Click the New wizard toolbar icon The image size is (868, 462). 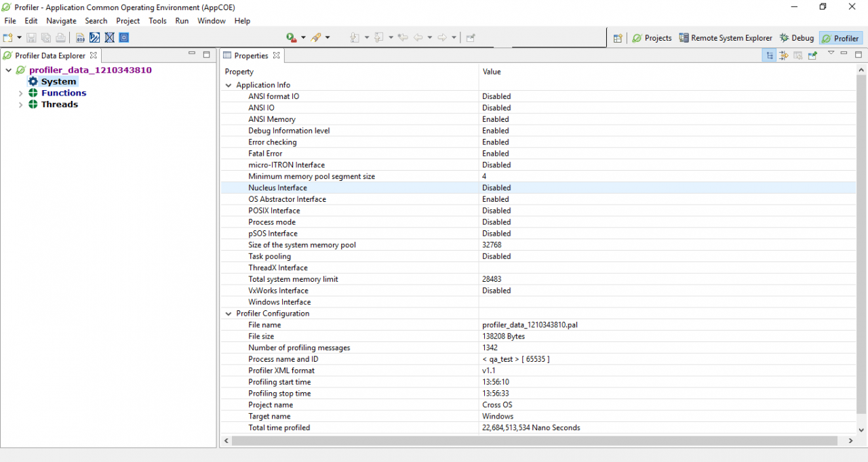click(7, 37)
